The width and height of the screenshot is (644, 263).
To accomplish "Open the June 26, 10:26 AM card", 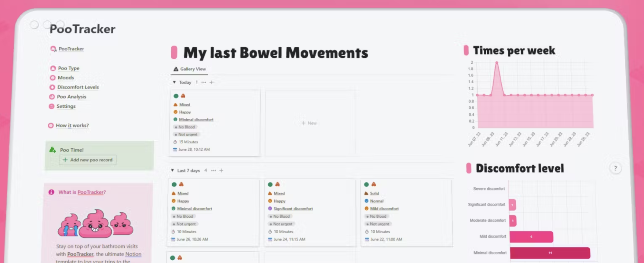I will point(213,213).
